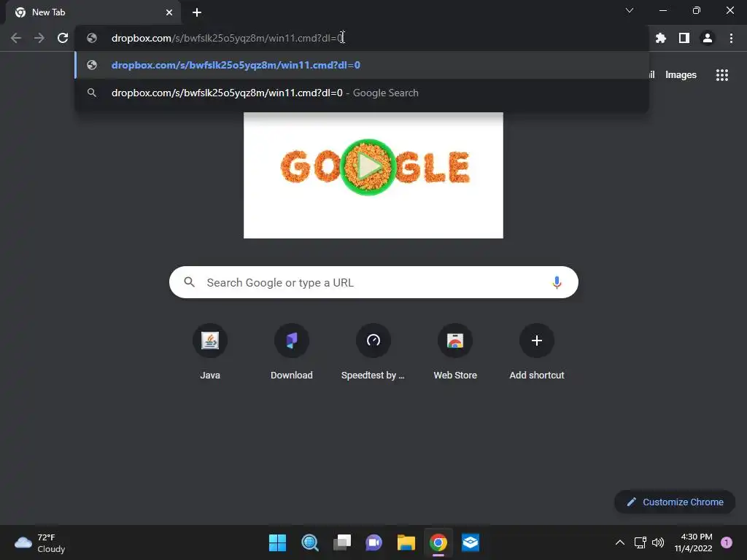Go forward using the forward arrow
The height and width of the screenshot is (560, 747).
pyautogui.click(x=39, y=38)
